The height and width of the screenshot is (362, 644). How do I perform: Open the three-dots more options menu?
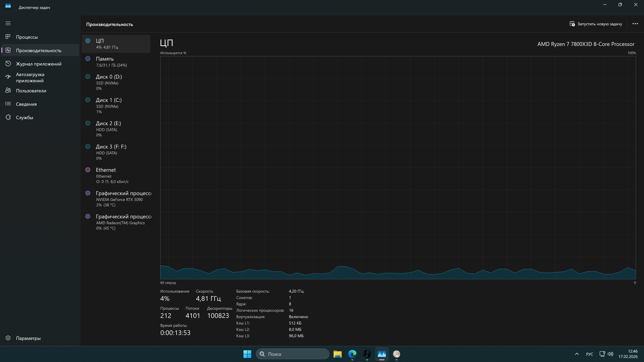(635, 24)
